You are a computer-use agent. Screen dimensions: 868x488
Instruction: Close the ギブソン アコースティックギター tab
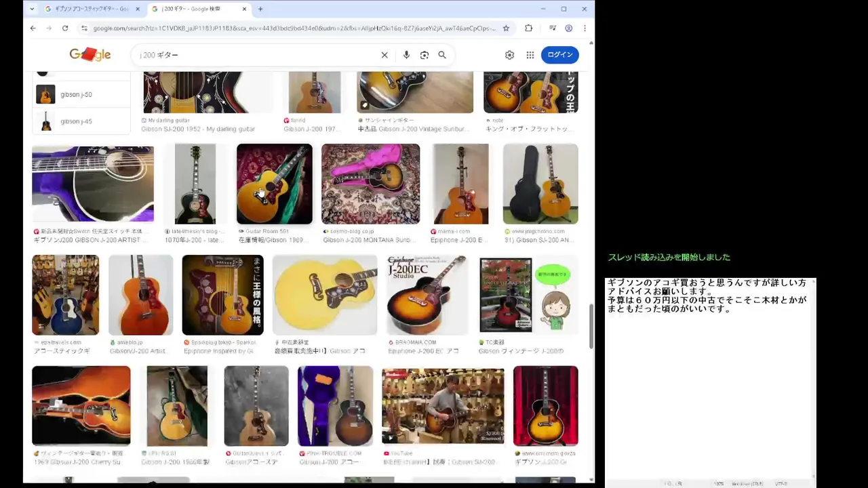coord(138,9)
